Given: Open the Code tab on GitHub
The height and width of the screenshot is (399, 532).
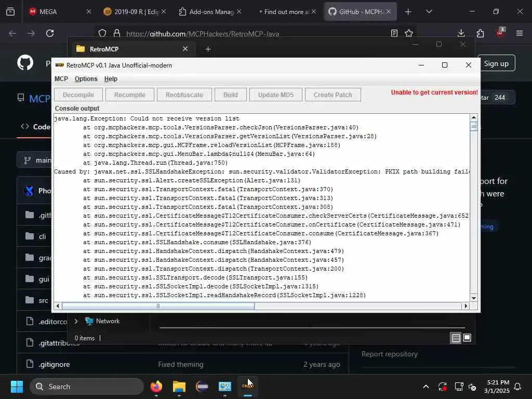Looking at the screenshot, I should pyautogui.click(x=35, y=127).
